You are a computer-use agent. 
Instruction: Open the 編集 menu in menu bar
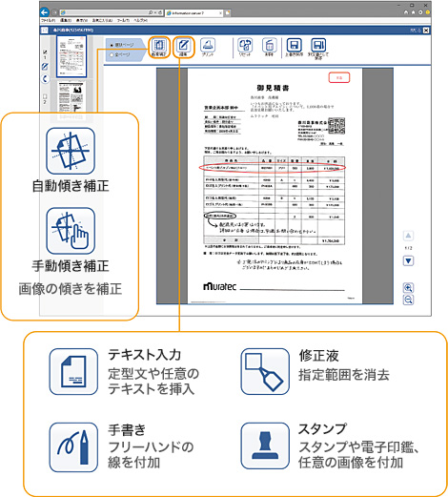66,20
